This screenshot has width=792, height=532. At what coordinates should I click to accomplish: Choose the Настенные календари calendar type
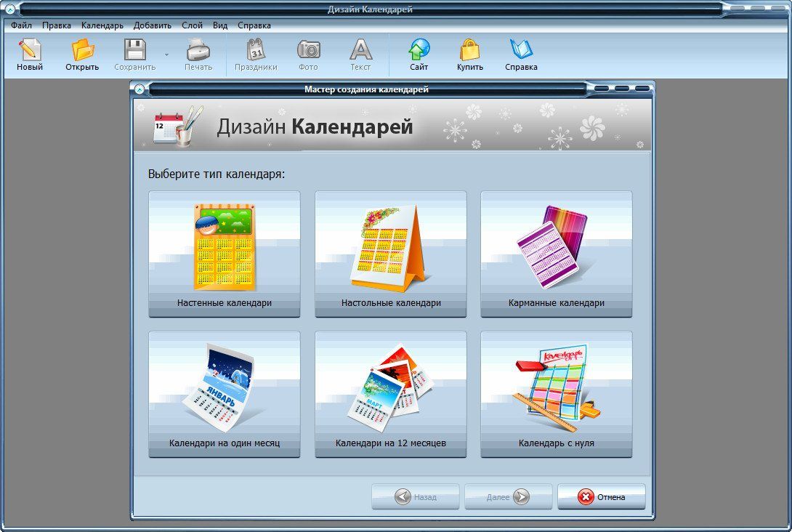pyautogui.click(x=225, y=254)
